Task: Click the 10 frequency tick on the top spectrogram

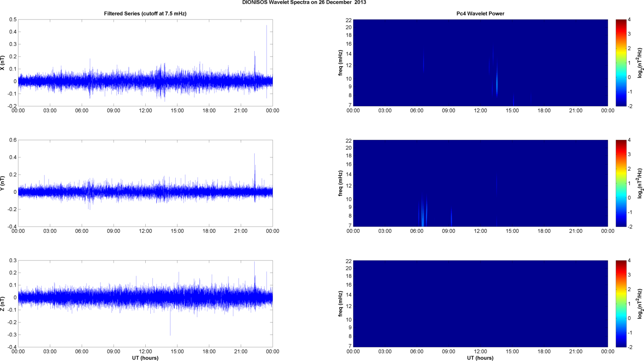Action: click(348, 79)
